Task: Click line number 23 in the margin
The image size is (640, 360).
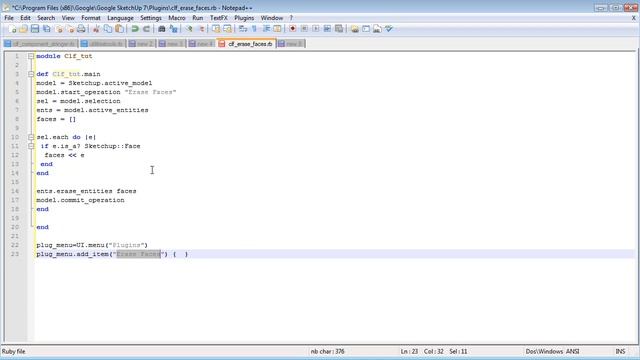Action: click(15, 254)
